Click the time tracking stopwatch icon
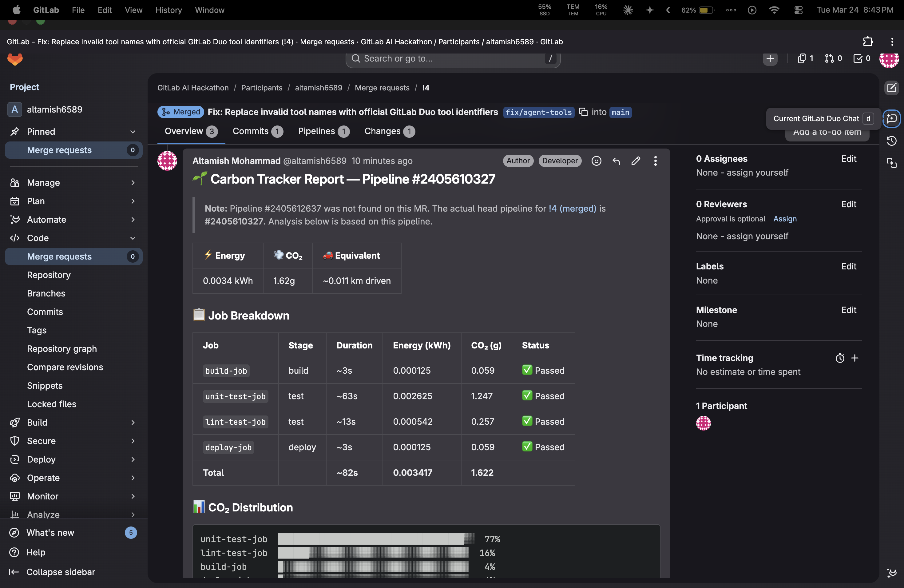 (x=840, y=358)
